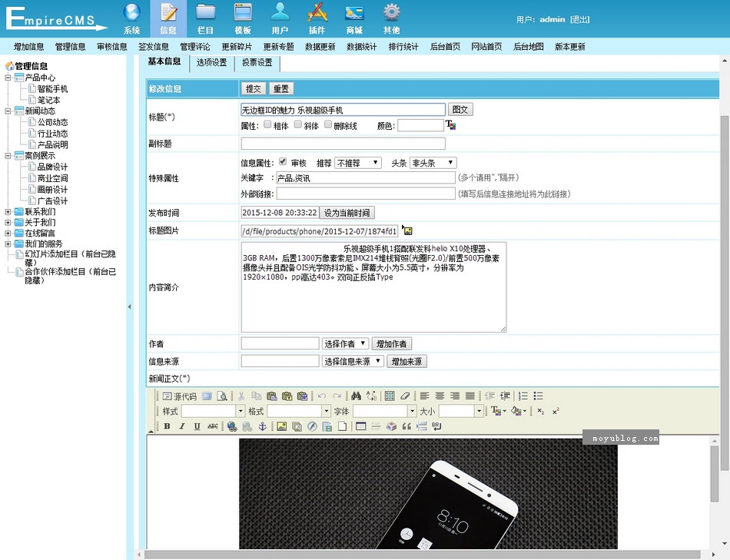Viewport: 730px width, 560px height.
Task: Click the 提交 submit button
Action: 254,88
